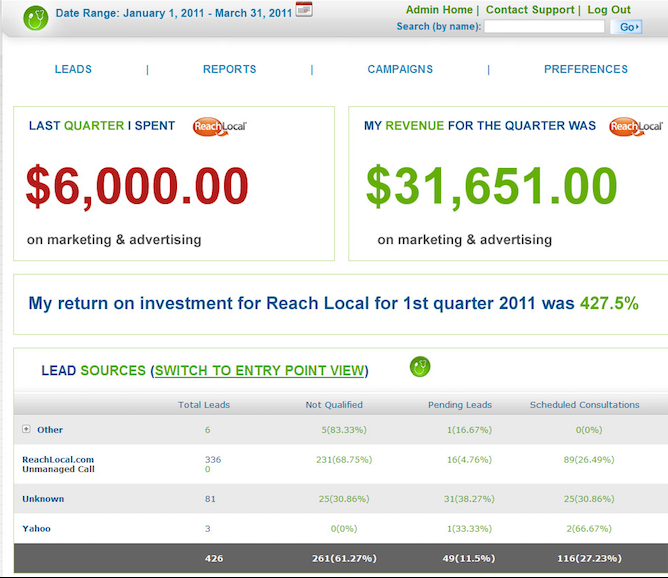
Task: Open the Contact Support link
Action: [530, 10]
